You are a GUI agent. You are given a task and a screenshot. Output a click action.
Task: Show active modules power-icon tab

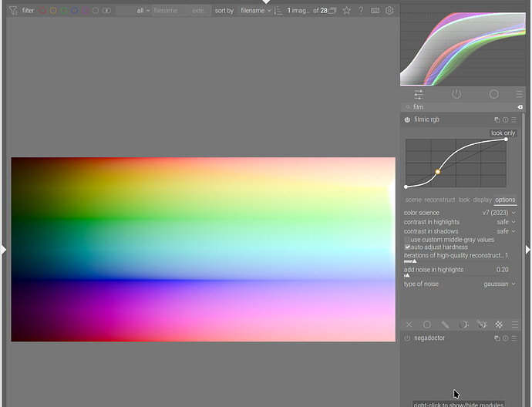click(x=456, y=94)
